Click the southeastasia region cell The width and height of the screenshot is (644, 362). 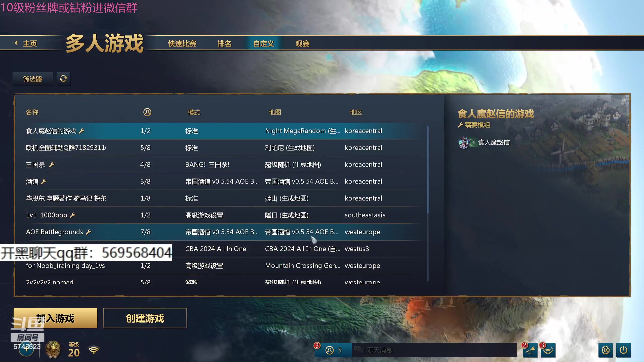point(365,215)
